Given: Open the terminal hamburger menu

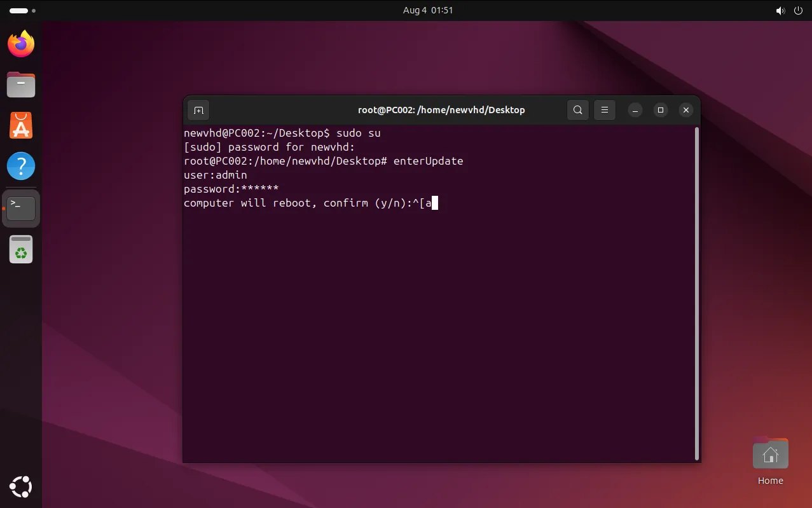Looking at the screenshot, I should (605, 110).
